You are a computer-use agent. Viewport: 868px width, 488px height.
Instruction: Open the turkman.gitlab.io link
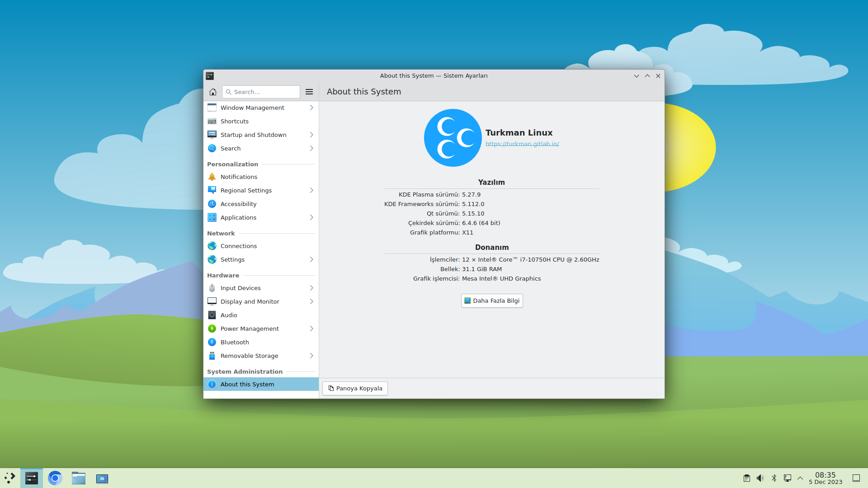[522, 144]
